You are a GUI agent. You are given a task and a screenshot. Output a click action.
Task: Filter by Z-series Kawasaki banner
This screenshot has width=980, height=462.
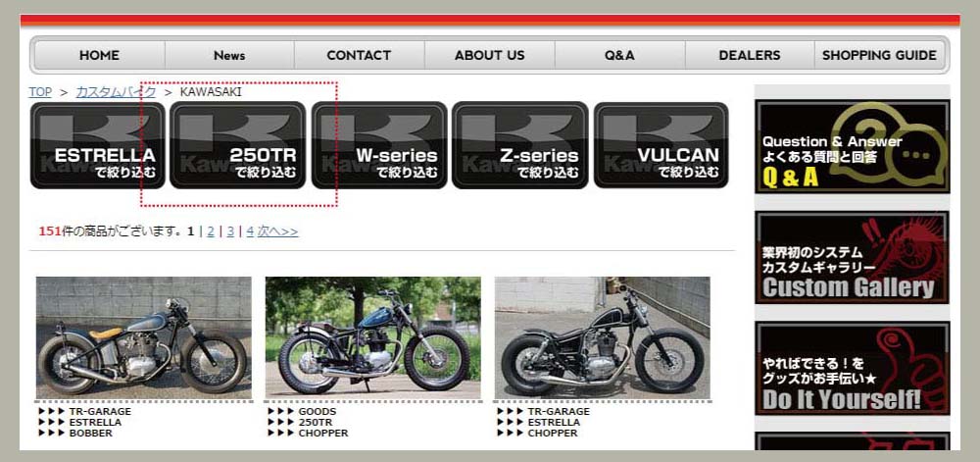point(520,145)
